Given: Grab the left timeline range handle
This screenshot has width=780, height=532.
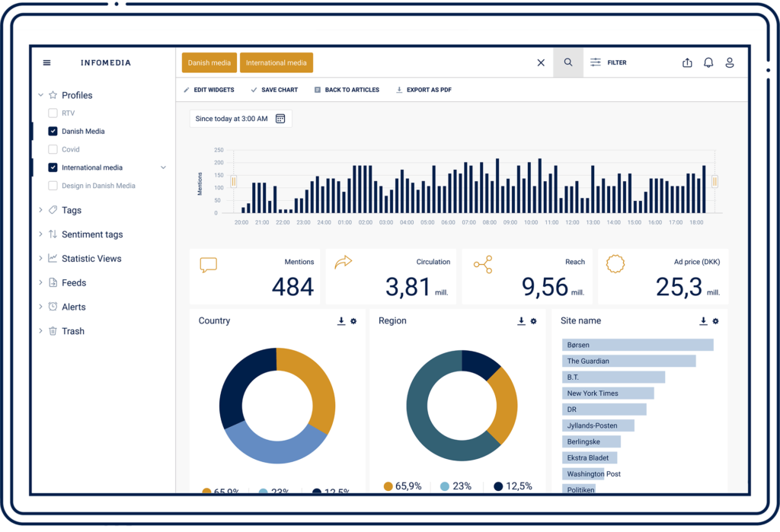Looking at the screenshot, I should pos(234,181).
